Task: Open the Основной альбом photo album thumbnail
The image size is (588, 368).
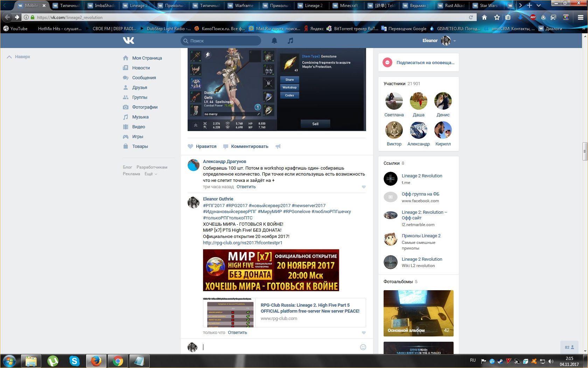Action: click(x=419, y=313)
